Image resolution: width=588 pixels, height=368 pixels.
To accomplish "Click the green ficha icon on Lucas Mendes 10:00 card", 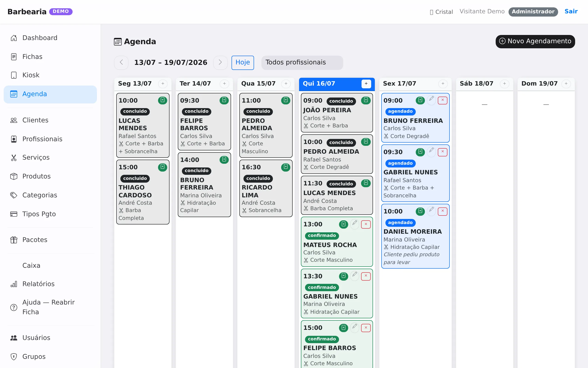I will (162, 100).
